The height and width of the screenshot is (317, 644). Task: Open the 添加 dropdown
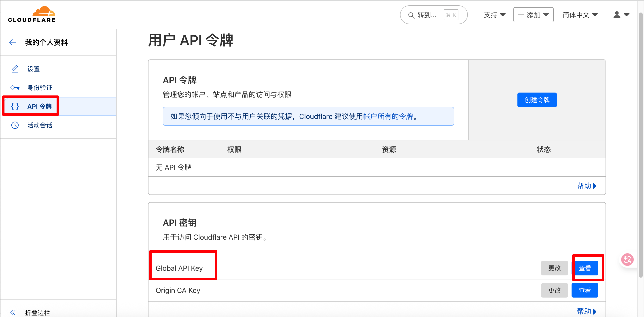coord(533,15)
